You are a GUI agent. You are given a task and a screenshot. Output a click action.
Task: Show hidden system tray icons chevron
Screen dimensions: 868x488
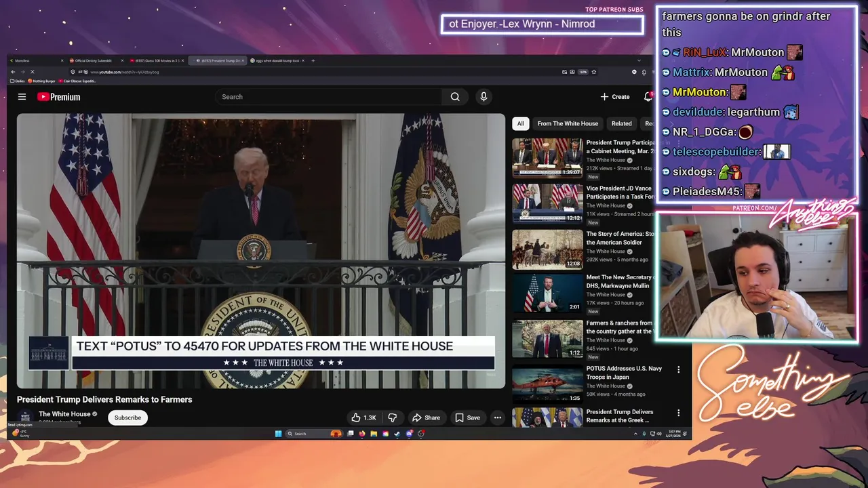pyautogui.click(x=635, y=434)
